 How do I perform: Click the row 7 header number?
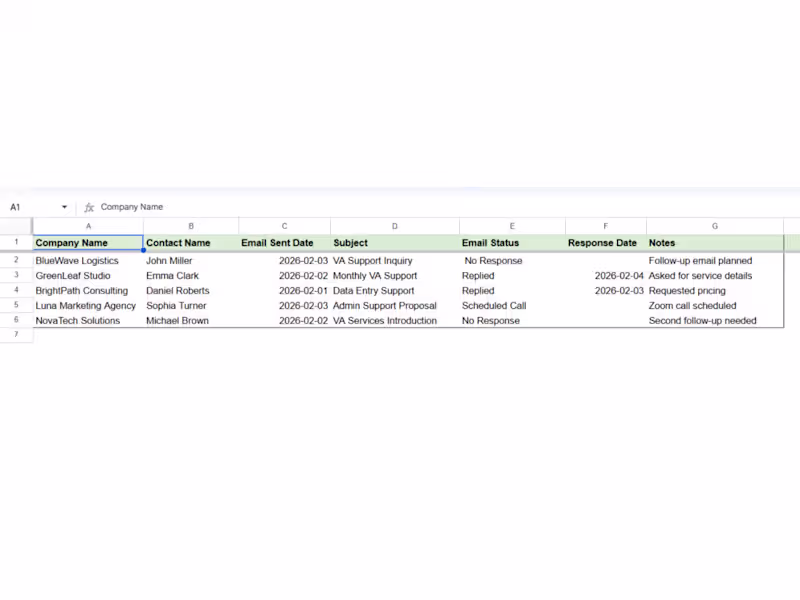[16, 333]
